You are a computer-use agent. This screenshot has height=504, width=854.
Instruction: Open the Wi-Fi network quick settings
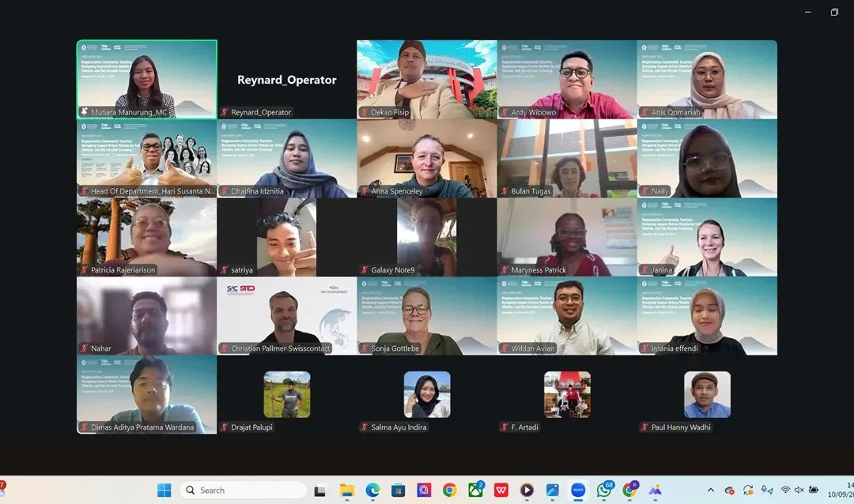coord(785,490)
